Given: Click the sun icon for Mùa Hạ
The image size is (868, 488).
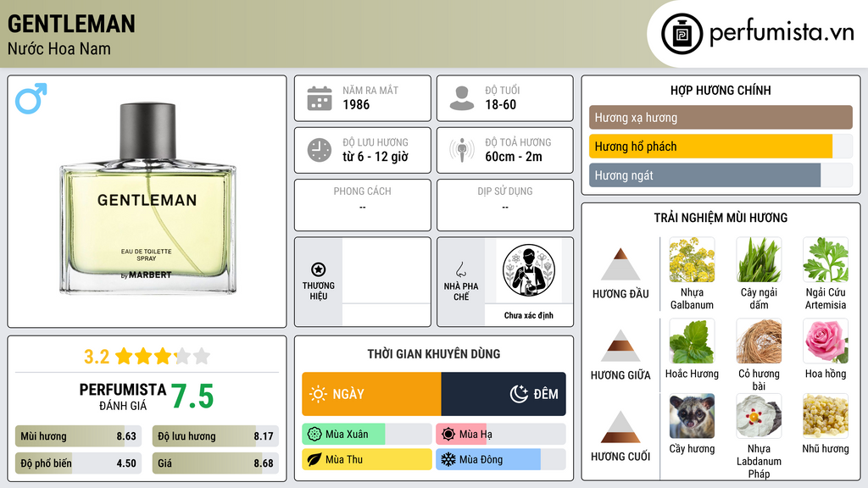Looking at the screenshot, I should pyautogui.click(x=448, y=435).
